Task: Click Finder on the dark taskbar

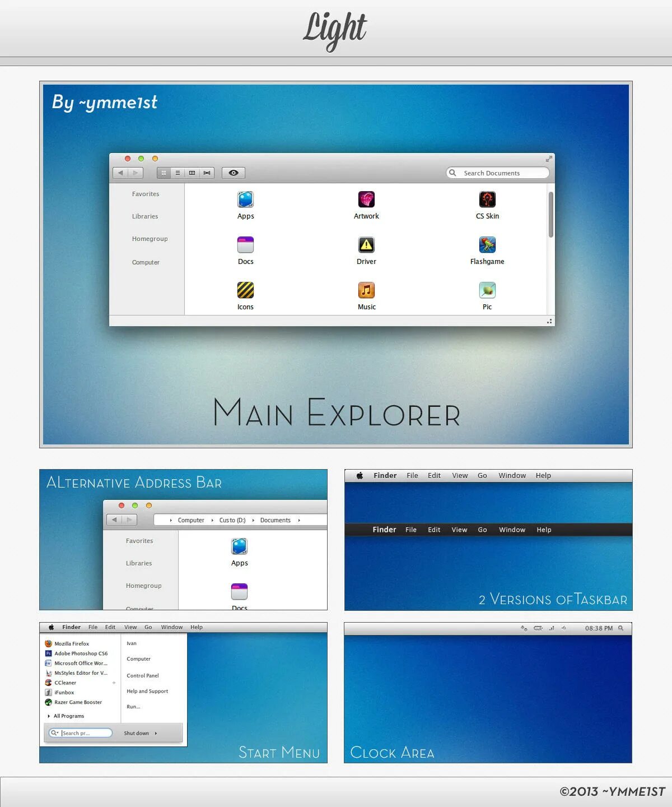Action: tap(384, 530)
